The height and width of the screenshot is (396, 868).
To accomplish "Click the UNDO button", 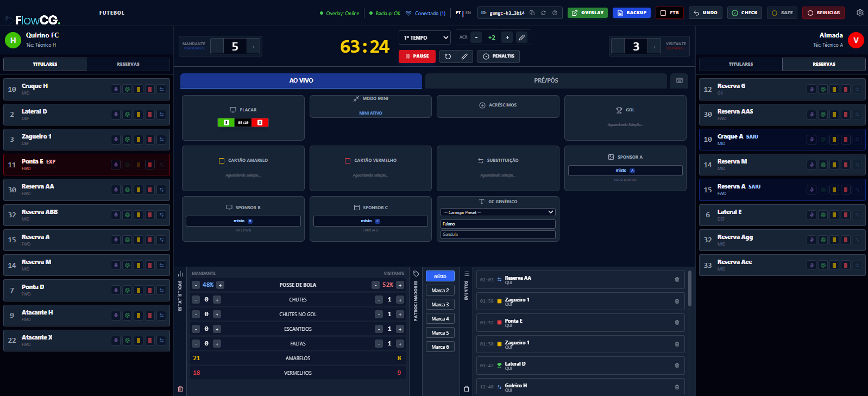I will [706, 12].
